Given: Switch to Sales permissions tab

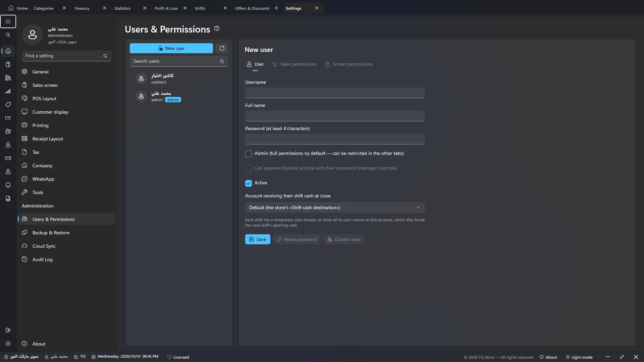Looking at the screenshot, I should click(294, 64).
